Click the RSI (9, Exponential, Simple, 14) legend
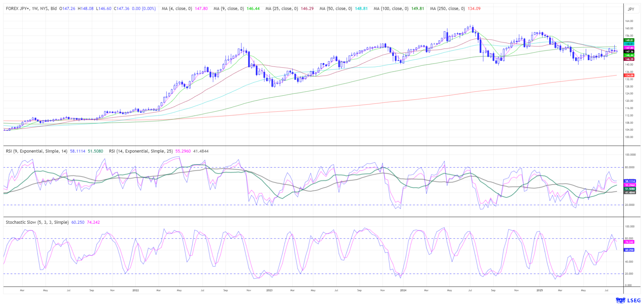This screenshot has height=304, width=644. click(37, 151)
